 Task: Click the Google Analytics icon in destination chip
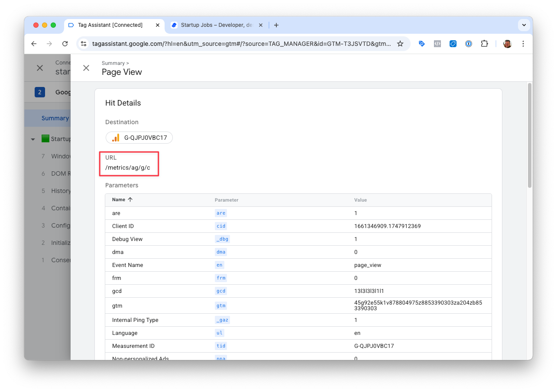pyautogui.click(x=116, y=138)
